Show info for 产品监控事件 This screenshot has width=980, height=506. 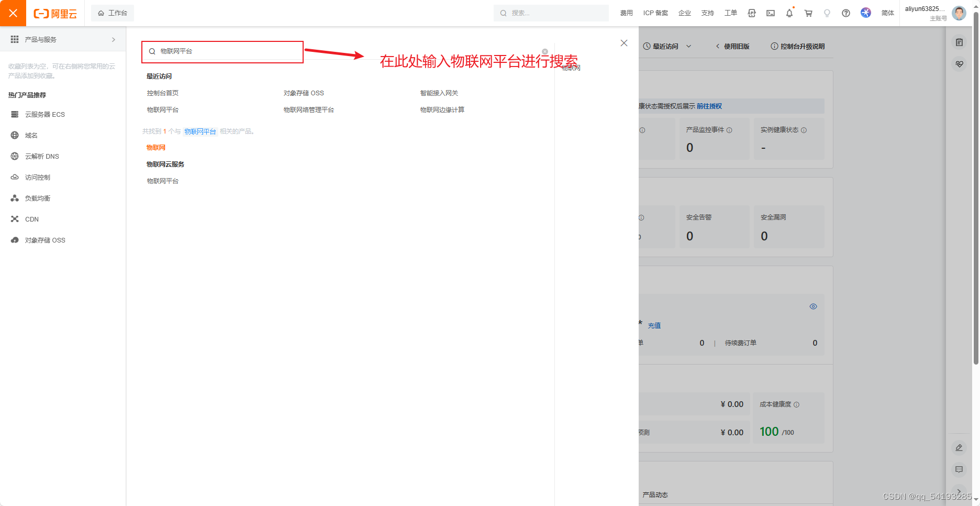click(729, 130)
